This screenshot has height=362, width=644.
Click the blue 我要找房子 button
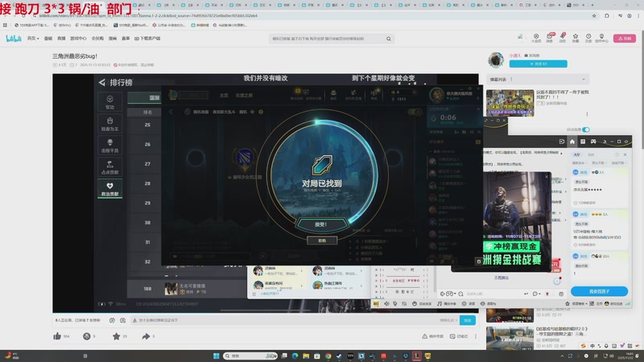coord(599,291)
